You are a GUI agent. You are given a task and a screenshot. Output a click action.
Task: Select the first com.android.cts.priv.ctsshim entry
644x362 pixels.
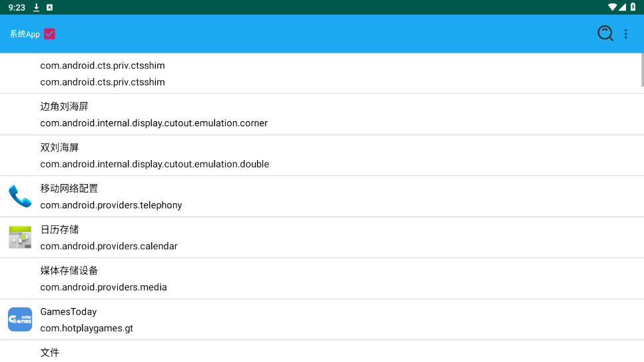point(103,66)
